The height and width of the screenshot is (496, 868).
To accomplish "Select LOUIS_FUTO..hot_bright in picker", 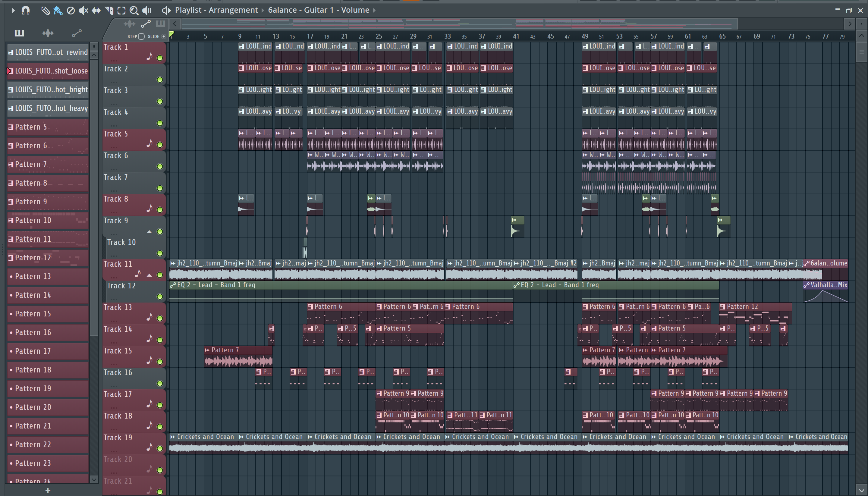I will [48, 89].
